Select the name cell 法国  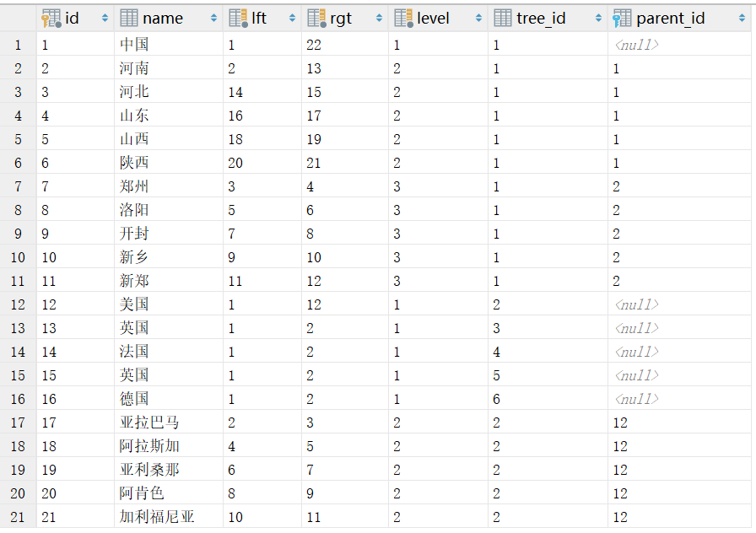point(168,352)
